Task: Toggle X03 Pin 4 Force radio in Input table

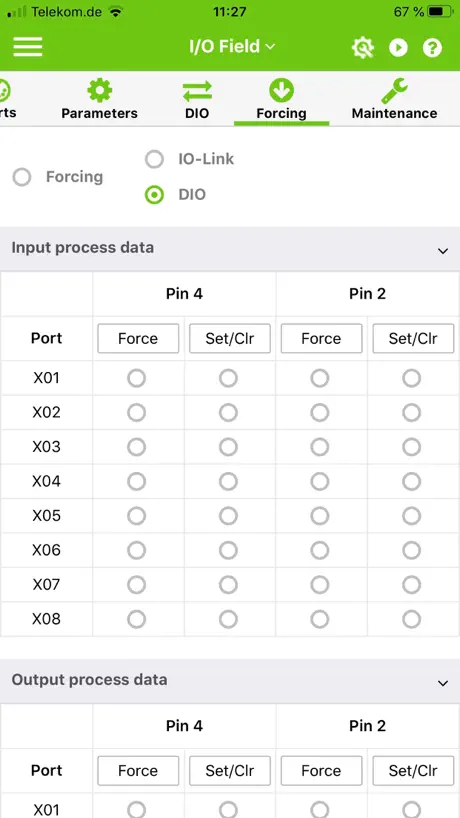Action: click(137, 447)
